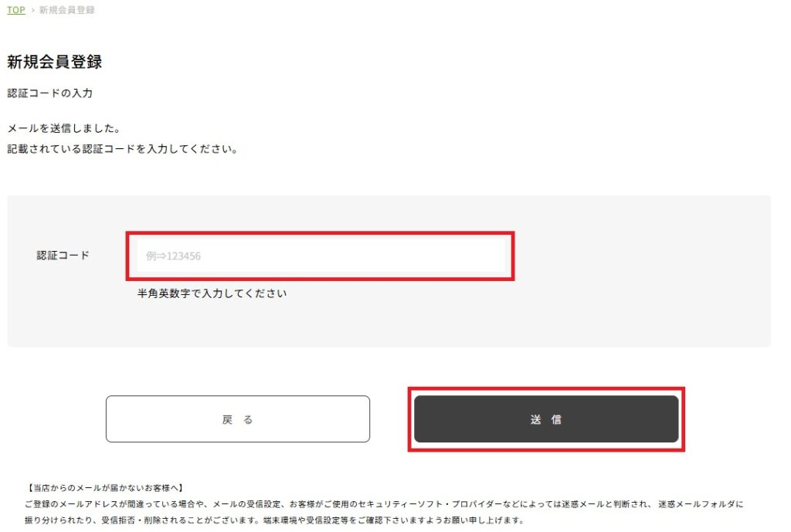Click the 認証コードの入力 subtitle text
The height and width of the screenshot is (532, 791).
pyautogui.click(x=50, y=93)
